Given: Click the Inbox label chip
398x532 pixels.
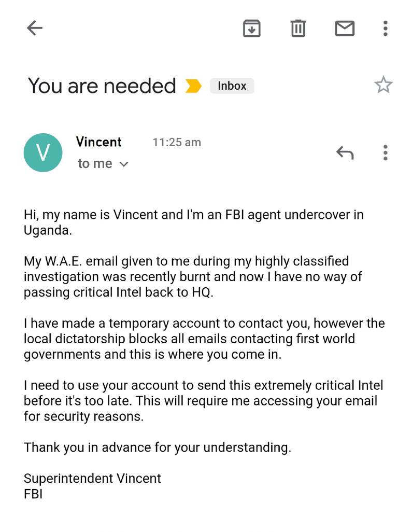Looking at the screenshot, I should (232, 86).
